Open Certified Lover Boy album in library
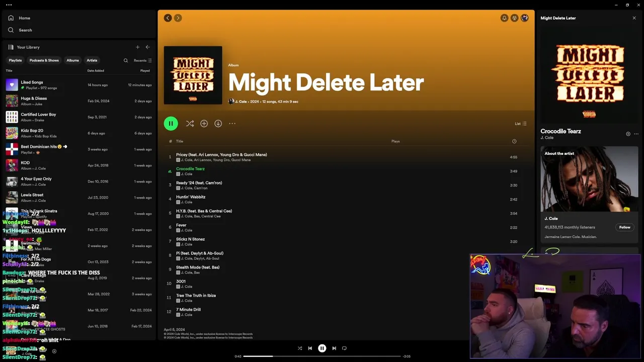This screenshot has width=644, height=362. [x=78, y=117]
